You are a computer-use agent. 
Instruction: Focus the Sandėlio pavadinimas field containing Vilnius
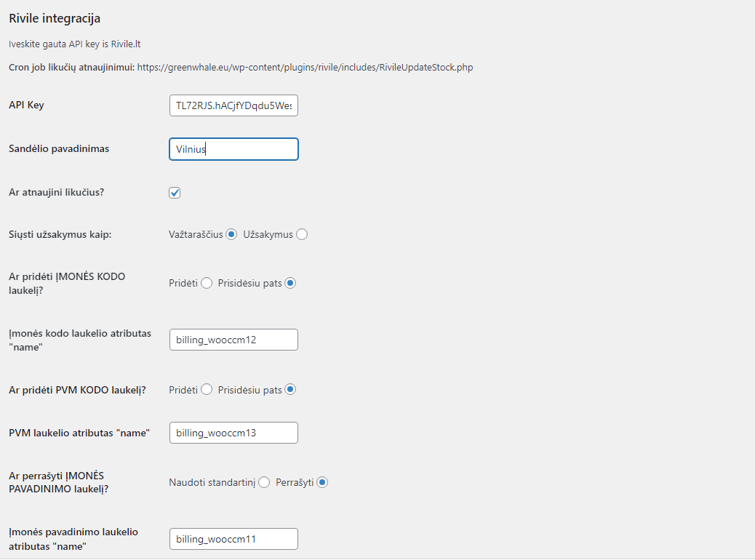[233, 149]
